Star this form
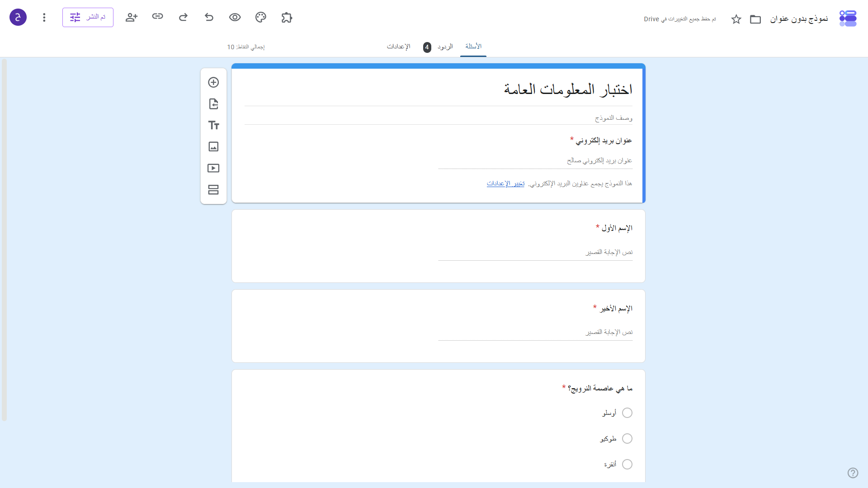This screenshot has width=868, height=488. (736, 19)
